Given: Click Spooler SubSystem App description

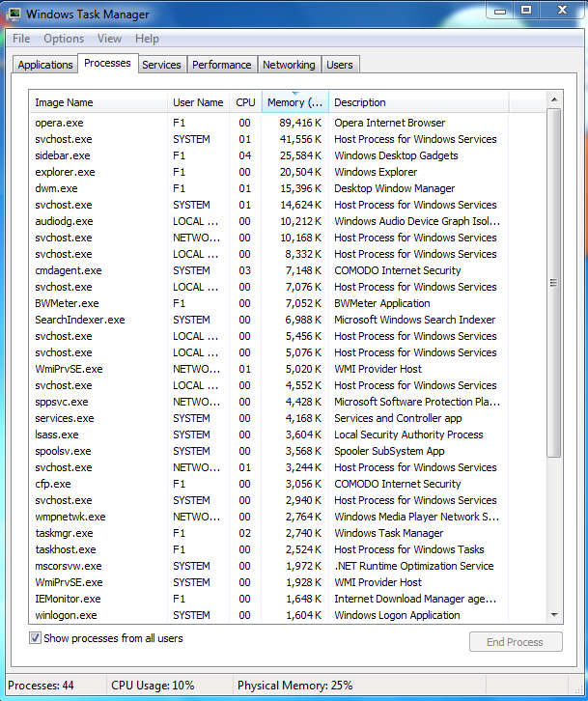Looking at the screenshot, I should tap(389, 451).
